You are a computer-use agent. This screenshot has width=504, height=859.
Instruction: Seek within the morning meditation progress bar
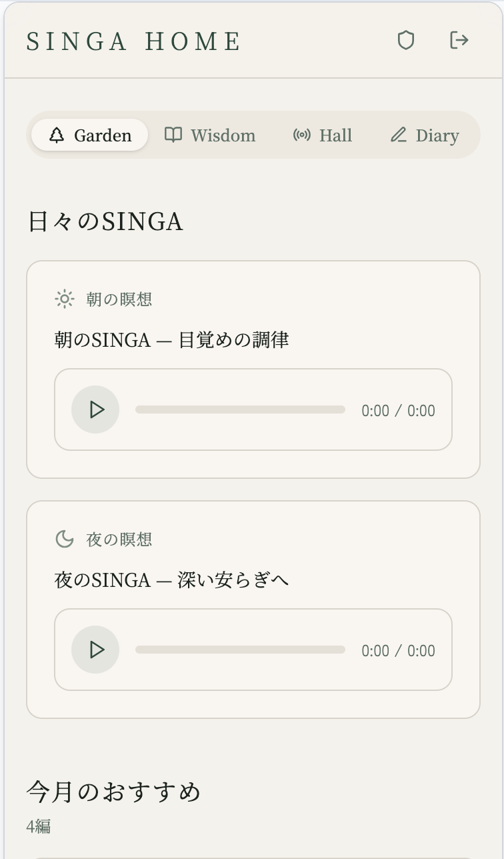pos(240,409)
